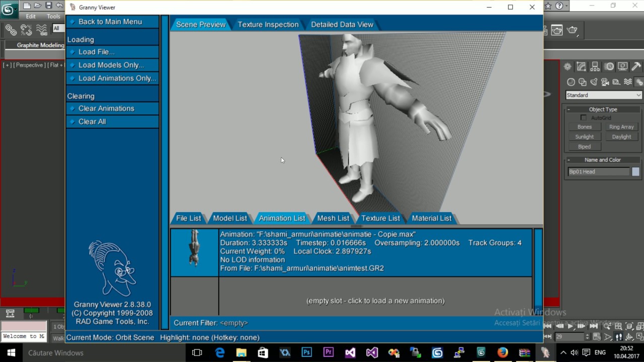Select Systems category gear icon

(639, 82)
